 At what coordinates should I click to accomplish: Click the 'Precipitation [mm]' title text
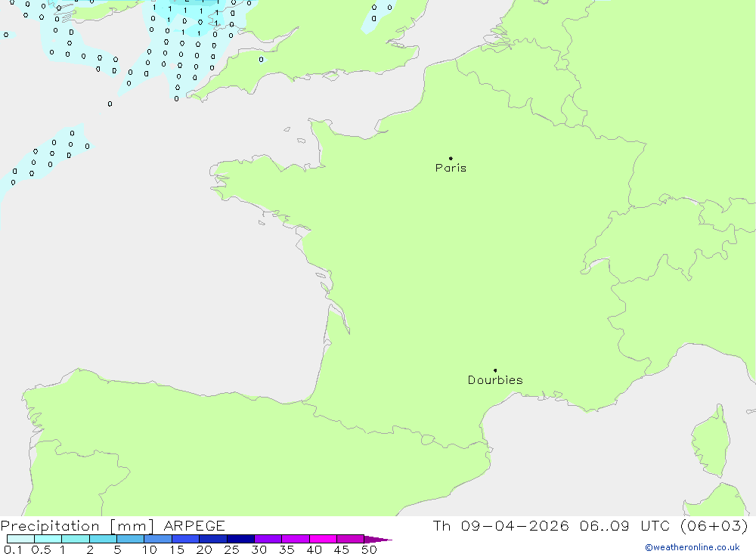pos(77,525)
